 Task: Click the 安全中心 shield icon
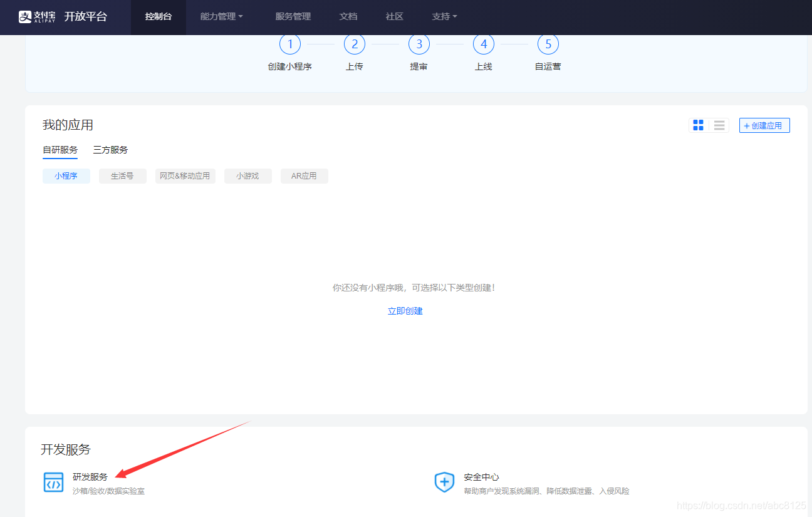coord(444,483)
